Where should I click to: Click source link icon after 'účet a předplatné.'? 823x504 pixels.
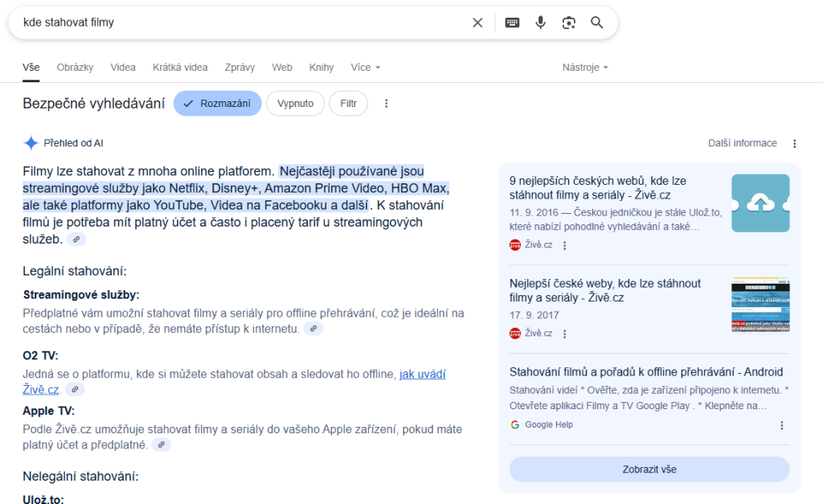[x=161, y=445]
